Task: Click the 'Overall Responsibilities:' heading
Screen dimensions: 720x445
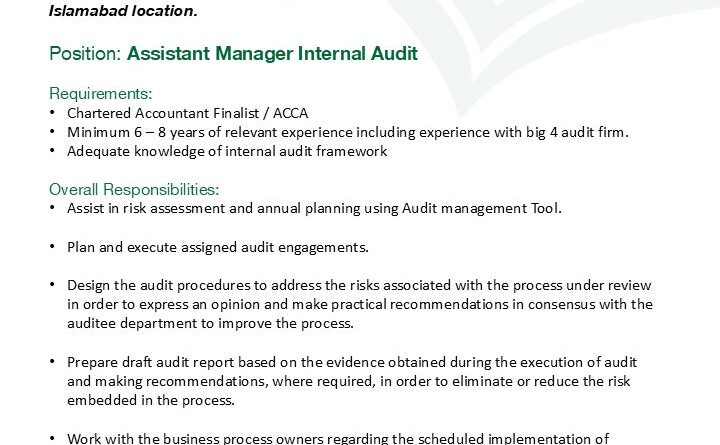Action: coord(133,190)
